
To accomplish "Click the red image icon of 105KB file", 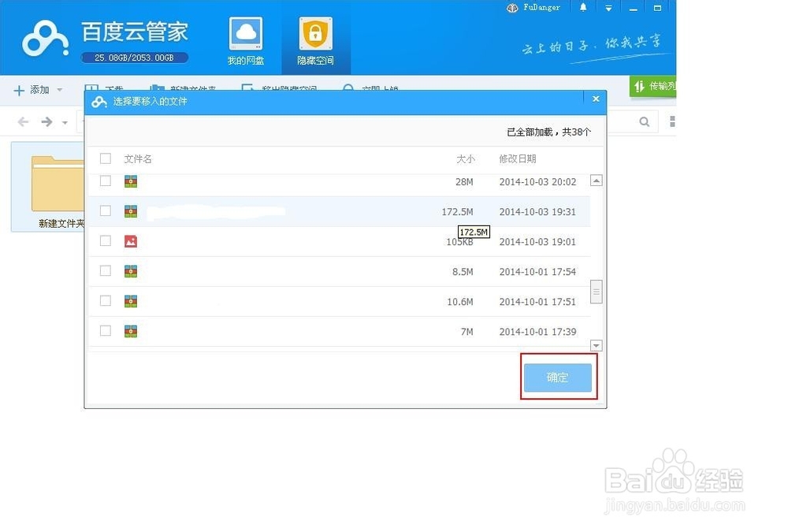I will pyautogui.click(x=131, y=241).
